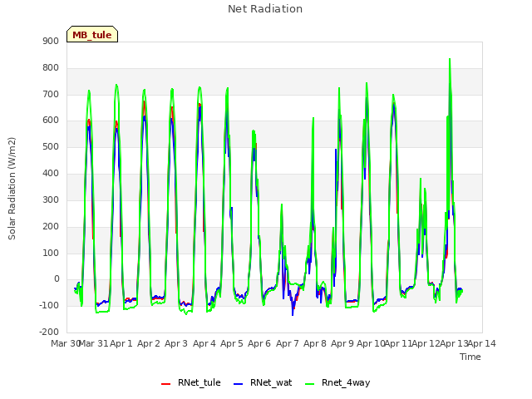Viewport: 532px width, 399px height.
Task: Click the 800 y-axis tick label
Action: click(x=51, y=68)
